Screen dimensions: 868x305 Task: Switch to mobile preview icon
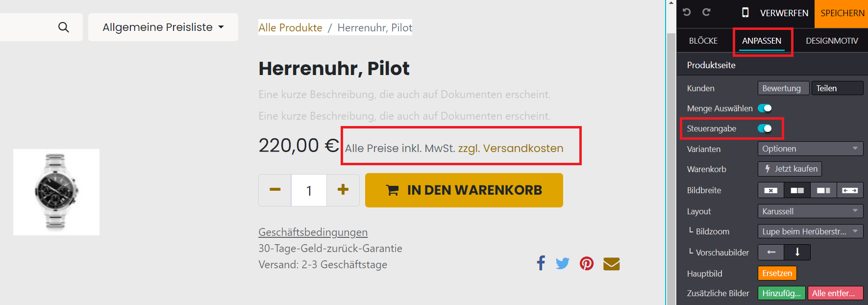745,13
